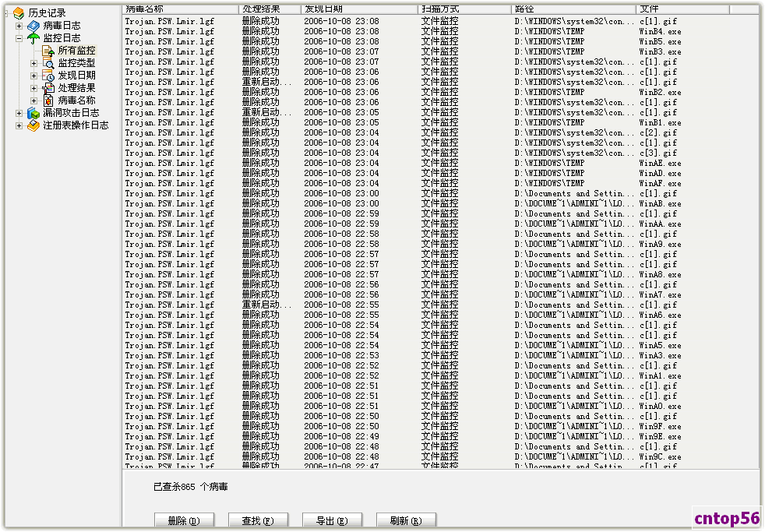Expand the 漏洞攻击日志 tree node
Screen dimensions: 765x532
click(x=19, y=113)
